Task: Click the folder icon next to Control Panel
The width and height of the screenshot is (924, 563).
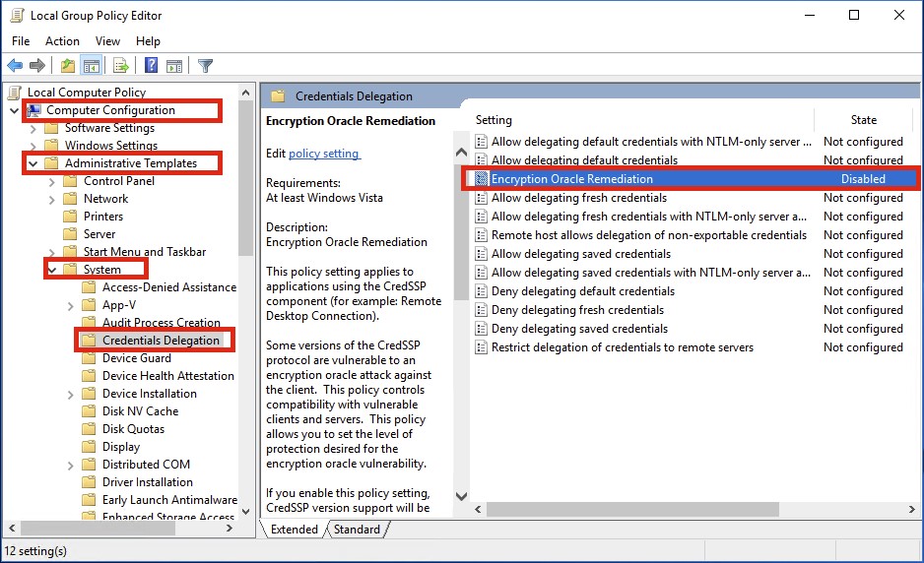Action: (70, 181)
